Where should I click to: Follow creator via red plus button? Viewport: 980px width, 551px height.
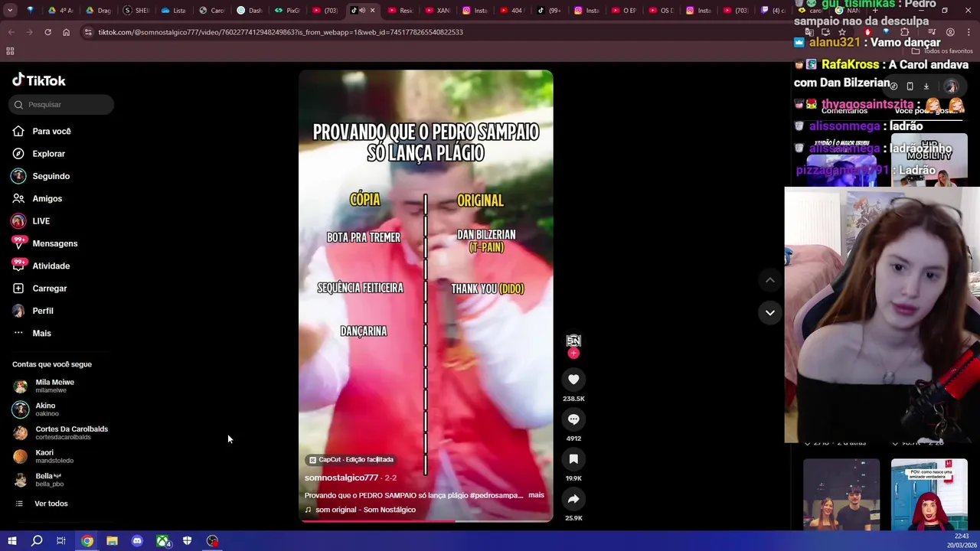point(573,354)
